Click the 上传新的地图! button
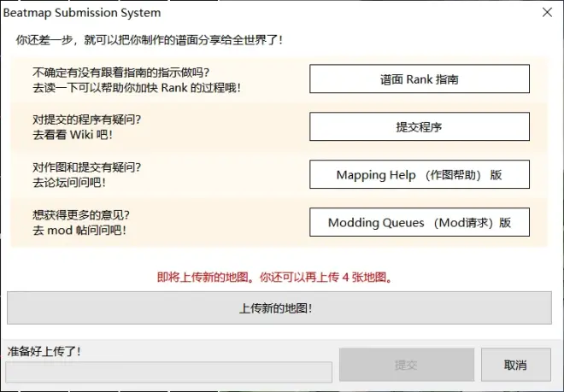This screenshot has width=564, height=392. click(279, 307)
